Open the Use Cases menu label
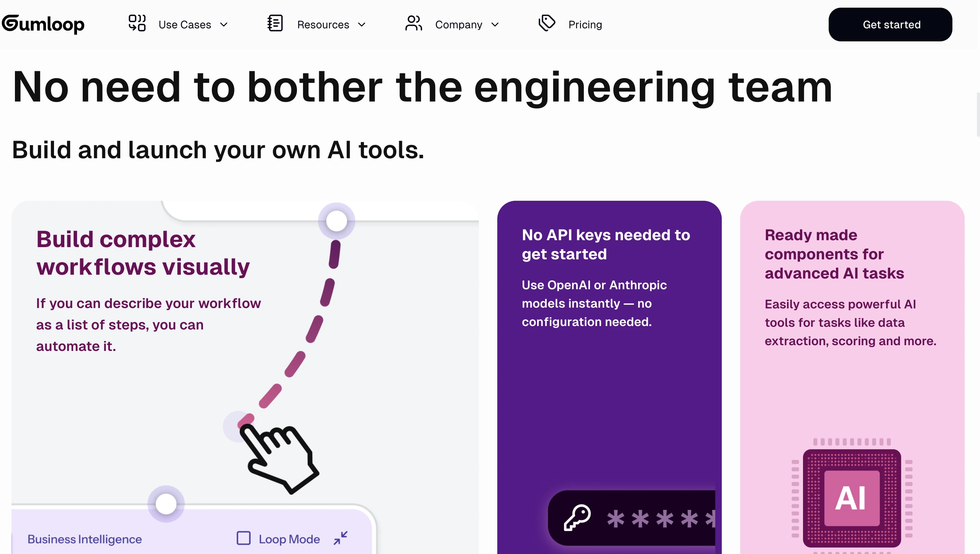This screenshot has width=980, height=554. pyautogui.click(x=185, y=25)
